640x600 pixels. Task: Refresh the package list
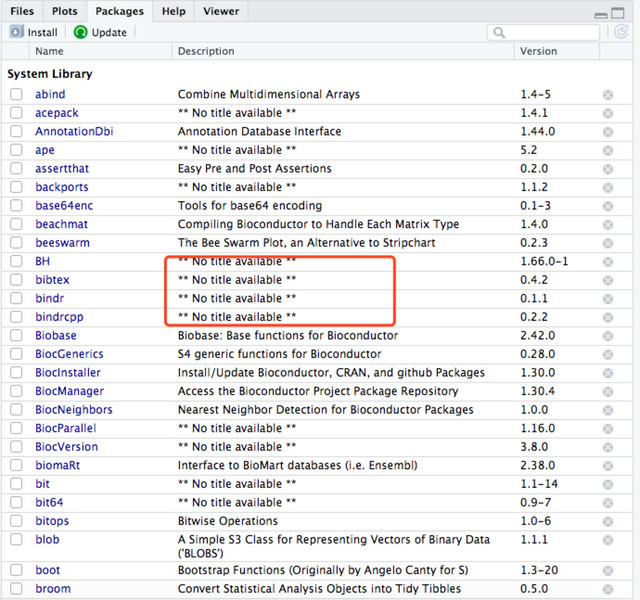point(621,32)
